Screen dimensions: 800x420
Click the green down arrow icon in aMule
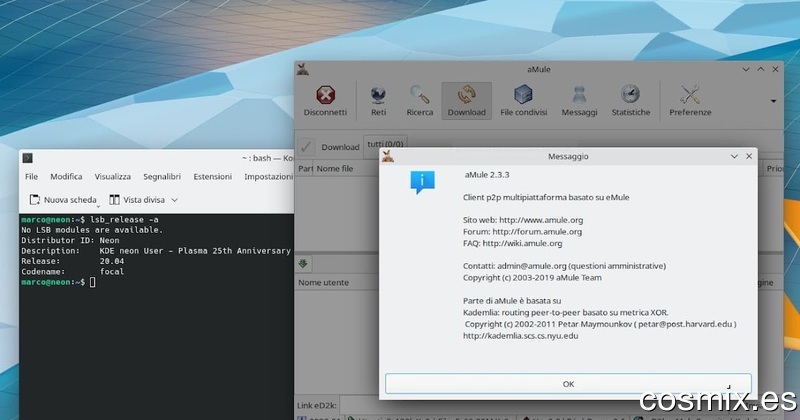click(x=303, y=264)
